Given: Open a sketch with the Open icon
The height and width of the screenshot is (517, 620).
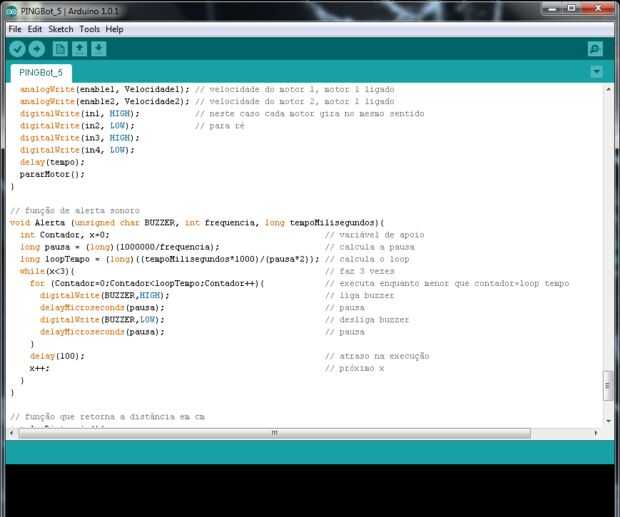Looking at the screenshot, I should (x=79, y=49).
